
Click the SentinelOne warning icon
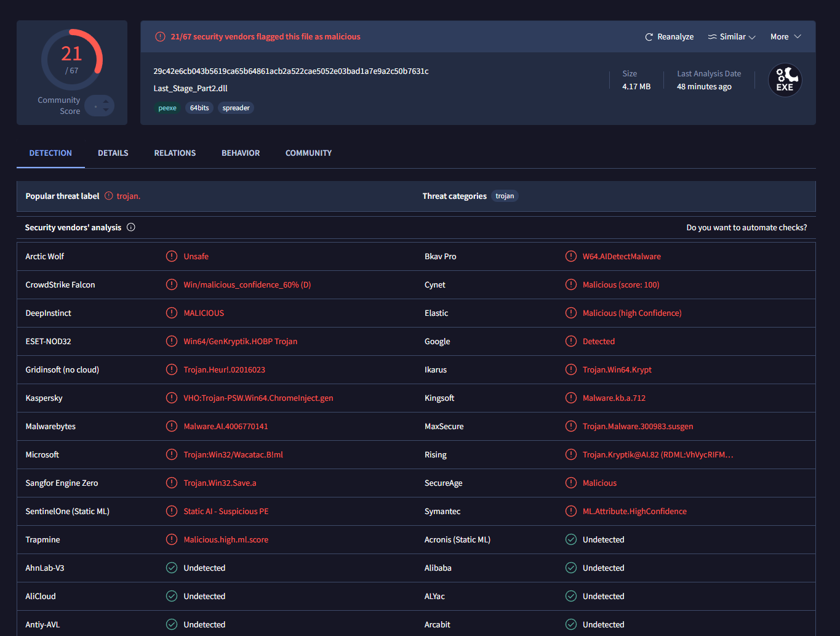click(172, 511)
